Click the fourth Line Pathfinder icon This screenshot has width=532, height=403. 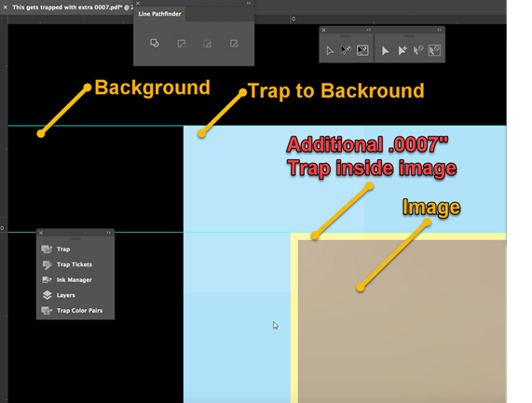(234, 44)
